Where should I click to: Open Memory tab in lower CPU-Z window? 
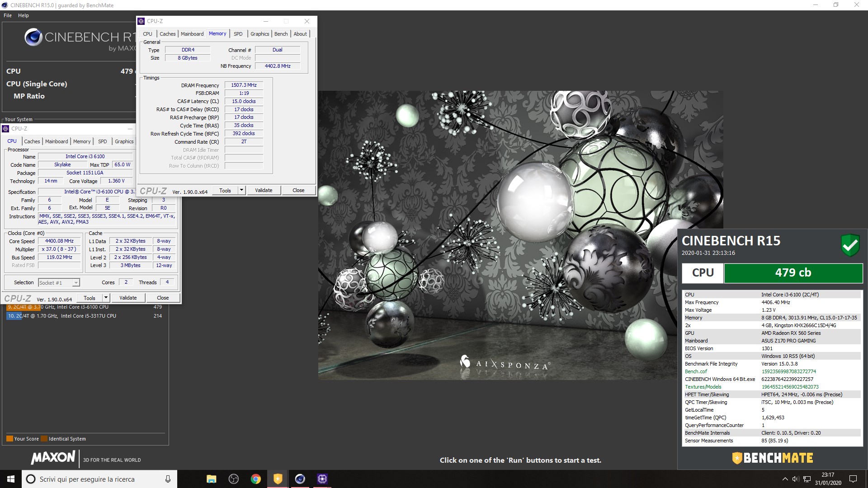pos(82,141)
